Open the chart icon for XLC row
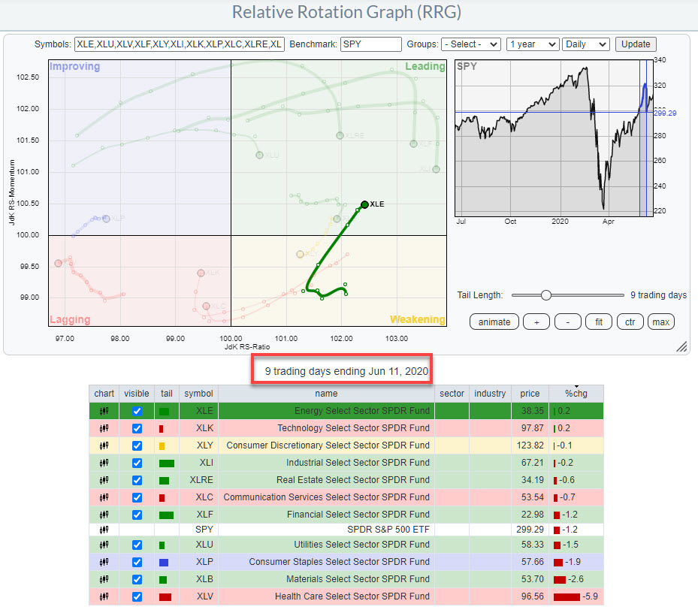Screen dimensions: 698x616 pos(104,497)
